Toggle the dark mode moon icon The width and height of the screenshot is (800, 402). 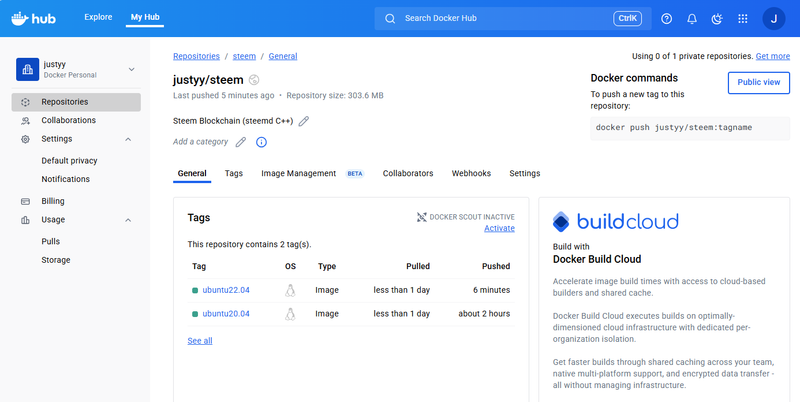[x=717, y=19]
